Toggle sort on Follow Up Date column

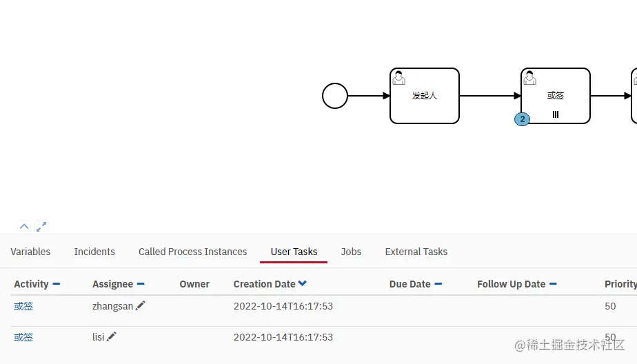553,284
